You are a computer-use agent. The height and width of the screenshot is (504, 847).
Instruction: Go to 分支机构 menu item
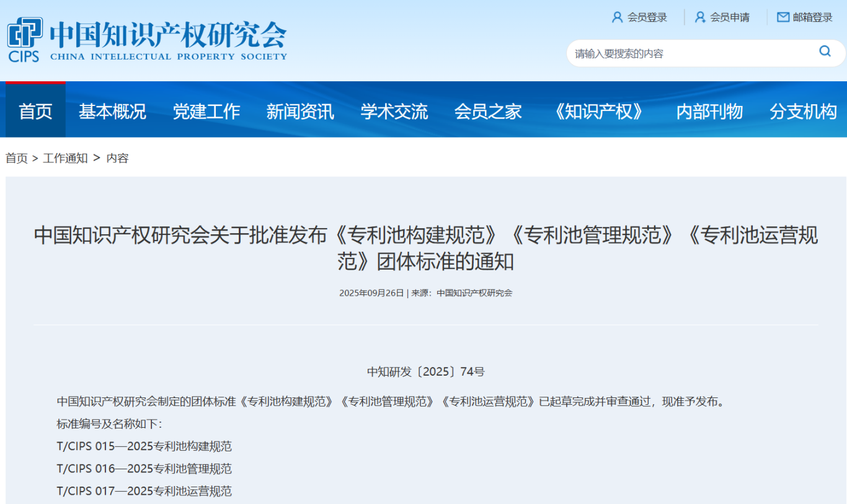pyautogui.click(x=803, y=112)
